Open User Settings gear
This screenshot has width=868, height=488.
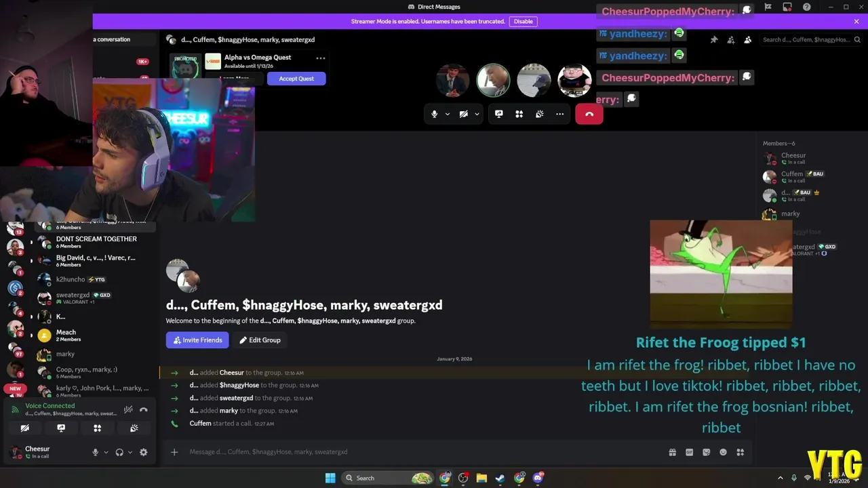[x=144, y=452]
